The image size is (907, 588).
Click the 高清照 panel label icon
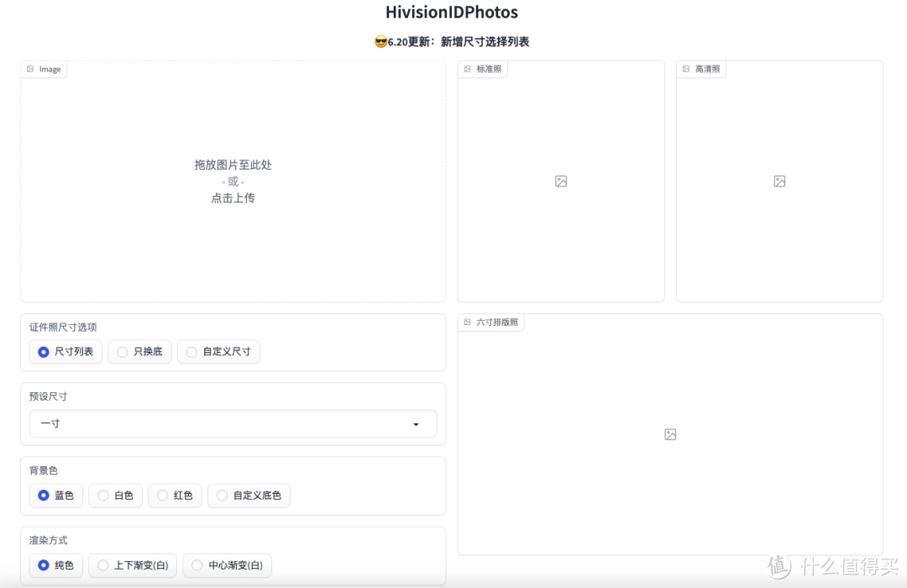[x=686, y=69]
